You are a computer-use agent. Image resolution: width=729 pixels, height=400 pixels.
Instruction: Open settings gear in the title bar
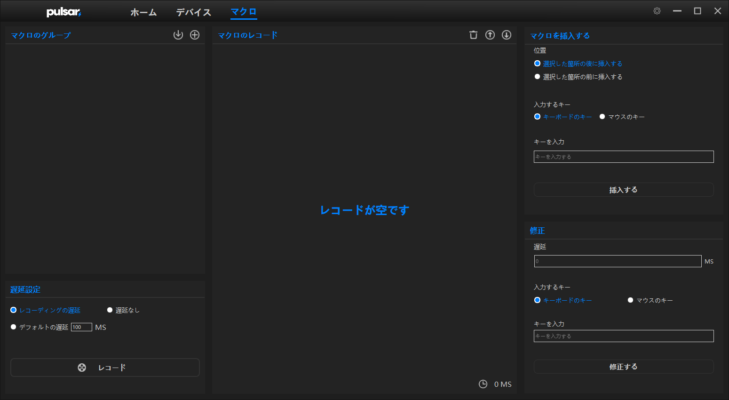(x=656, y=11)
